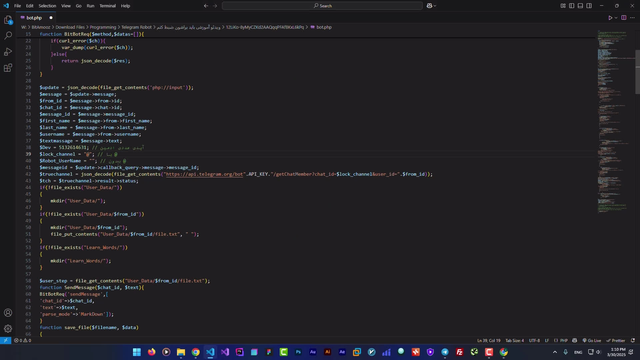Open the Extensions view
This screenshot has width=640, height=360.
click(x=8, y=68)
